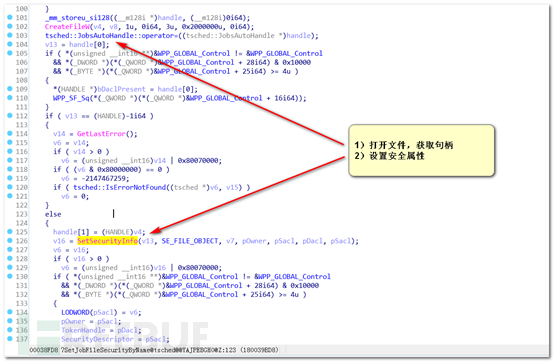Click the blue dot for line 104
Image resolution: width=554 pixels, height=362 pixels.
click(x=10, y=44)
